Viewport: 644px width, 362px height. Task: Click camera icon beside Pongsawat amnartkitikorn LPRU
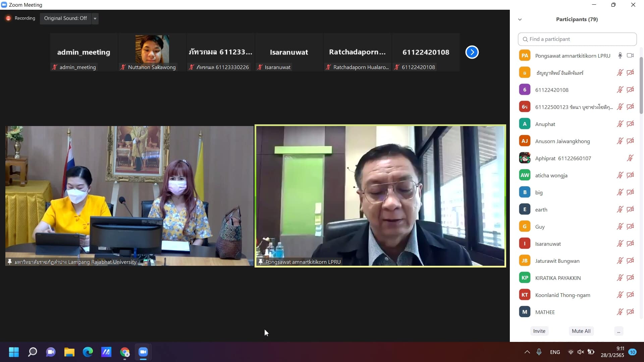630,56
